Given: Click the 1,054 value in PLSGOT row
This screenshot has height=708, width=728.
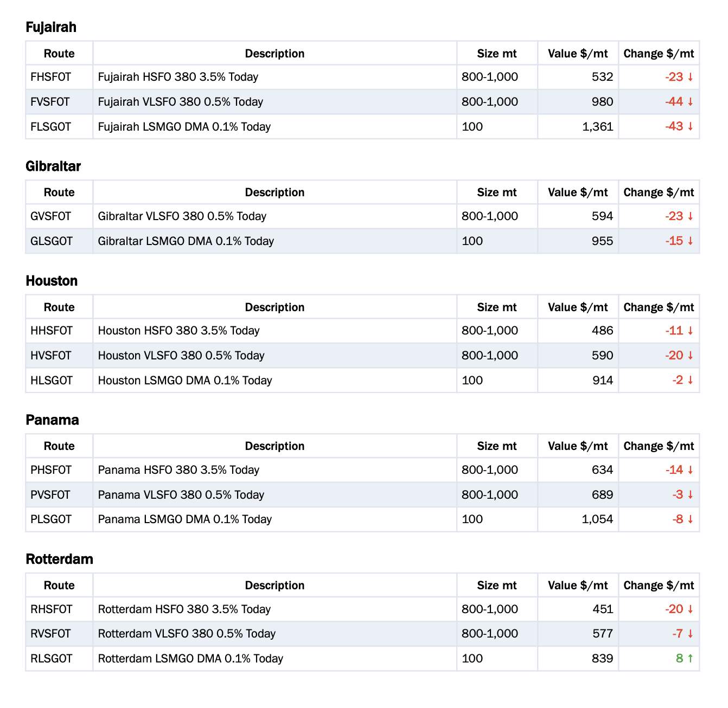Looking at the screenshot, I should 597,519.
